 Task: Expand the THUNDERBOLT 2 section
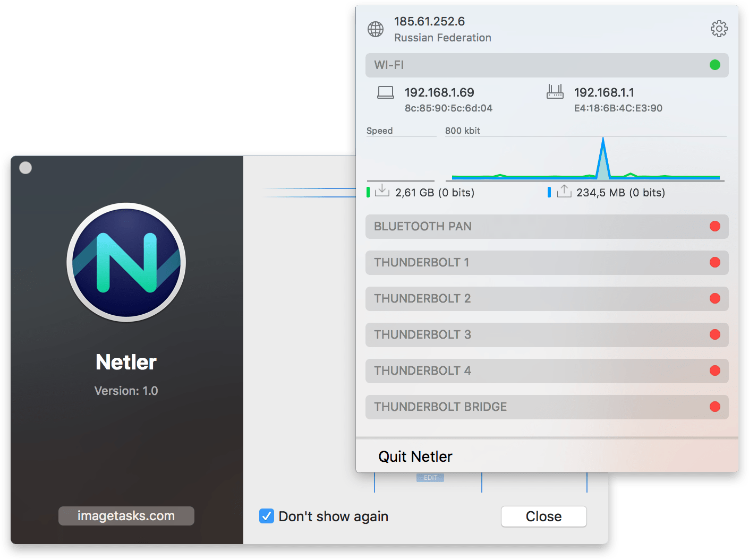pos(547,299)
